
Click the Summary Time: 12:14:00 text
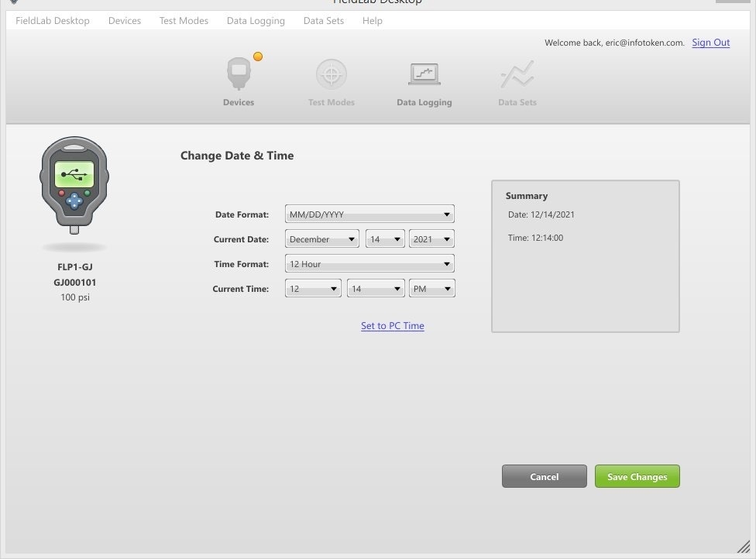pos(535,238)
